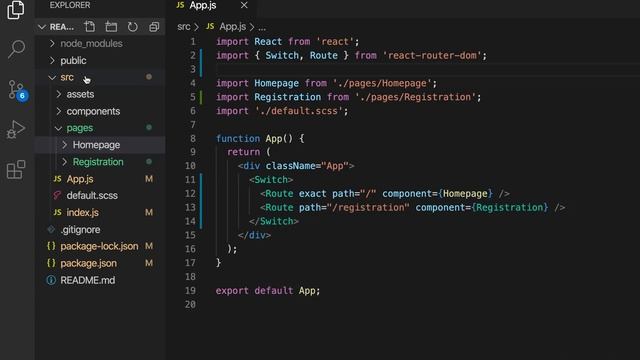Click the closing </Switch> tag
640x360 pixels.
(x=274, y=222)
